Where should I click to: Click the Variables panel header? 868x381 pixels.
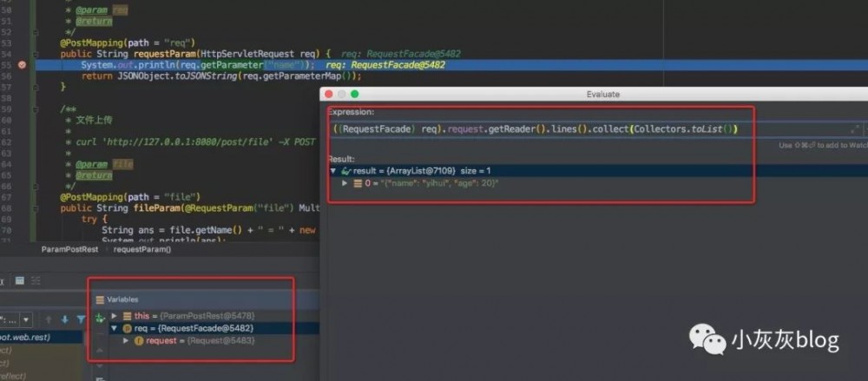pos(206,299)
